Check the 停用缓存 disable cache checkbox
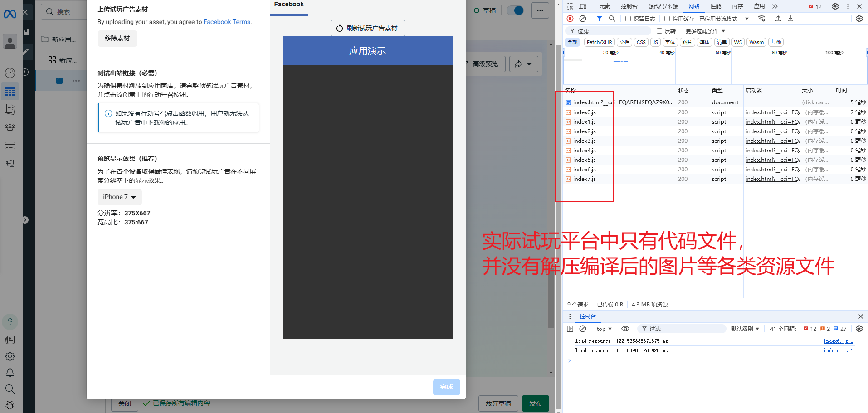 667,19
